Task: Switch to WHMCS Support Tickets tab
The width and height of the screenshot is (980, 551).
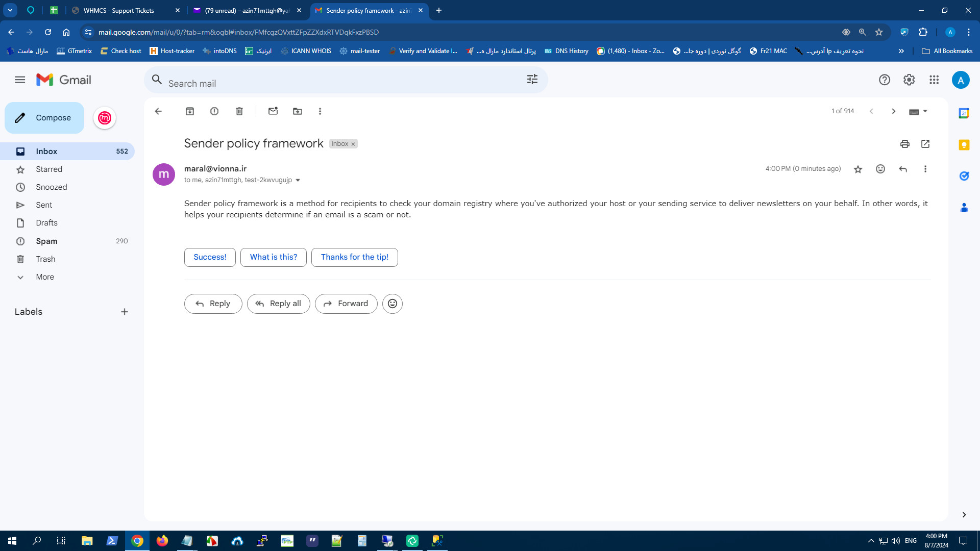Action: coord(119,10)
